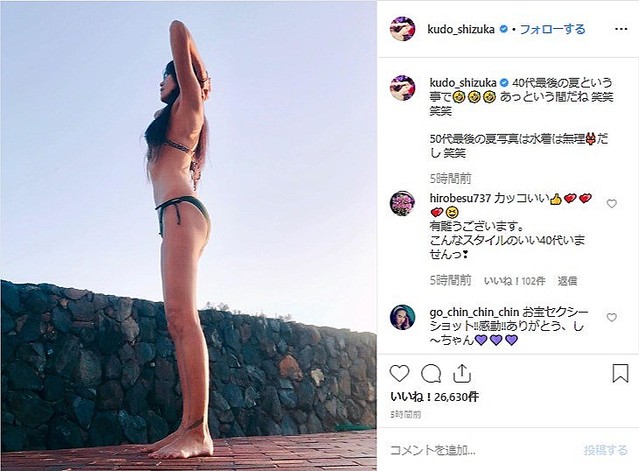The image size is (639, 471).
Task: Open kudo_shizuka profile from the header username
Action: click(461, 29)
